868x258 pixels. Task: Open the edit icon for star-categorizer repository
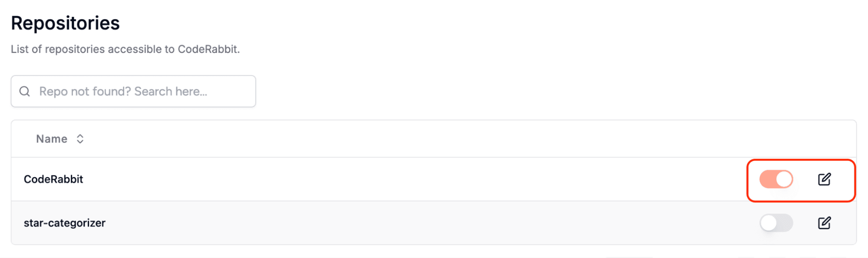(x=824, y=223)
